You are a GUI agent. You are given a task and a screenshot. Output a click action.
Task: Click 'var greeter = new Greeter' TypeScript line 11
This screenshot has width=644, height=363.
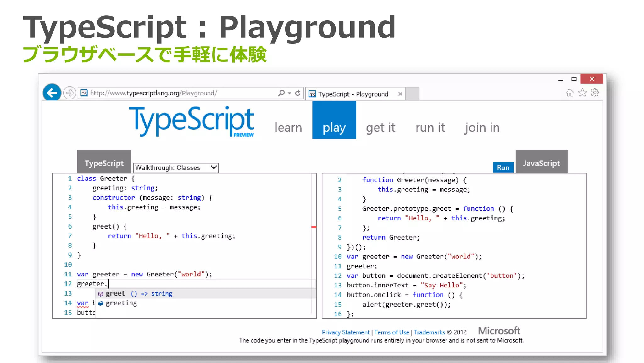(x=144, y=274)
